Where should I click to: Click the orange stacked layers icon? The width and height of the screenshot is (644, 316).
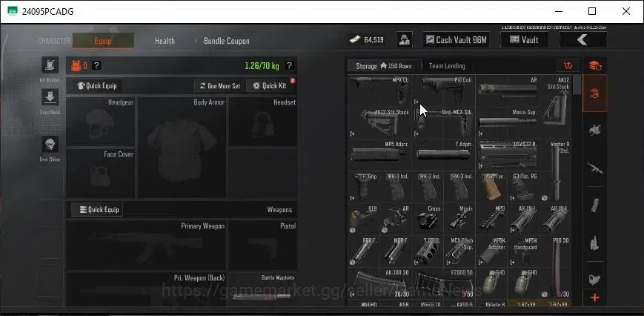[594, 66]
